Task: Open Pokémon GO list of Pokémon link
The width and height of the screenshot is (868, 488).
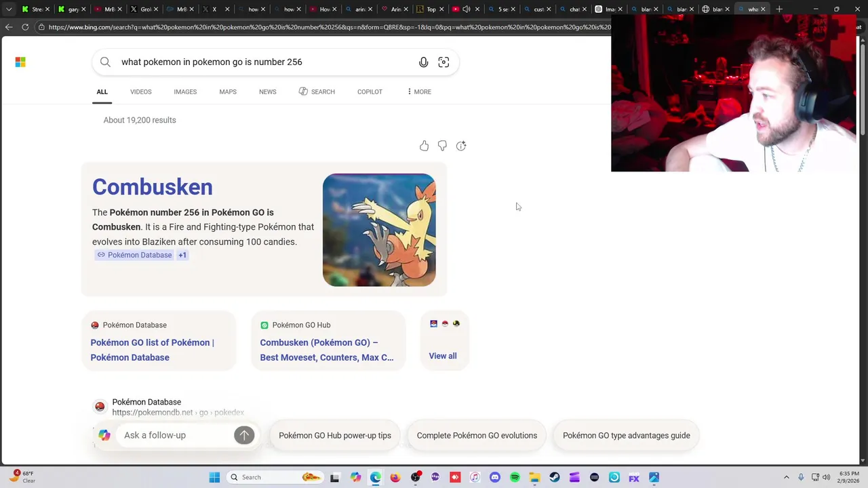Action: click(x=153, y=350)
